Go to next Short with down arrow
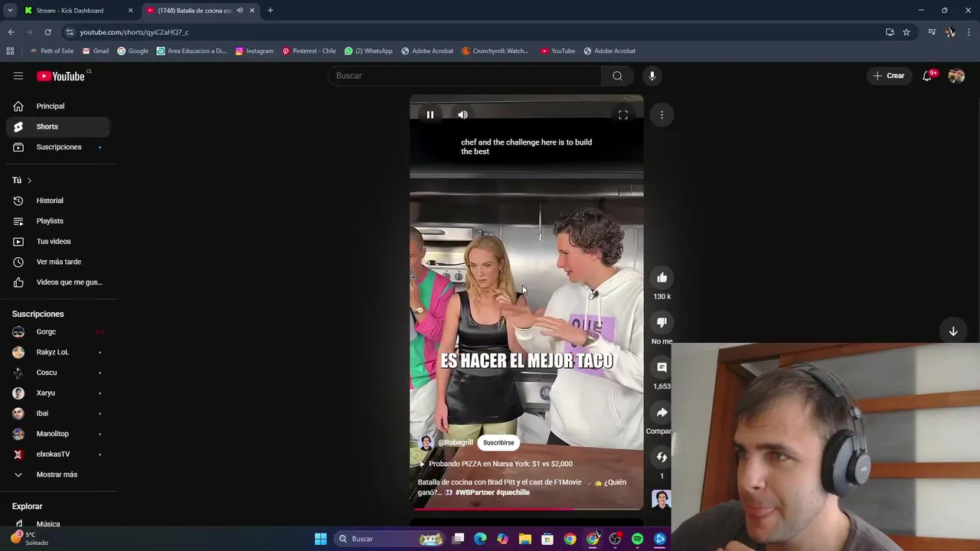Viewport: 980px width, 551px height. 953,331
